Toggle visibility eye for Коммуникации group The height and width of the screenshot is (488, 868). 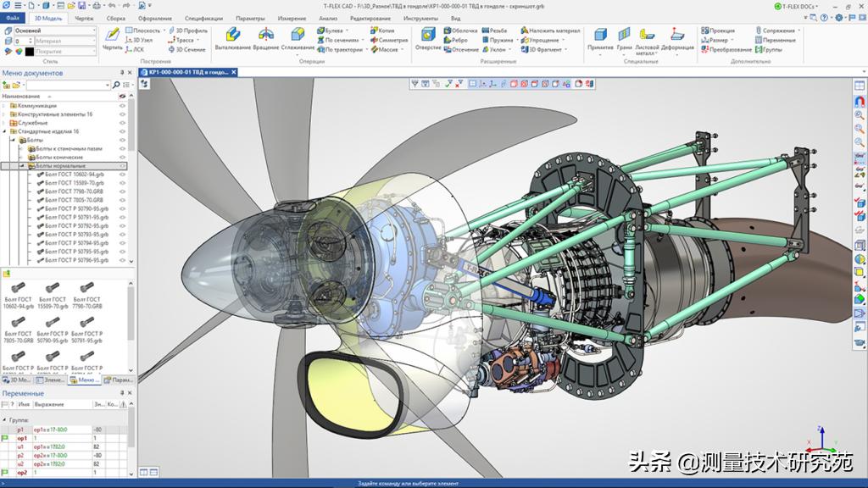(123, 105)
